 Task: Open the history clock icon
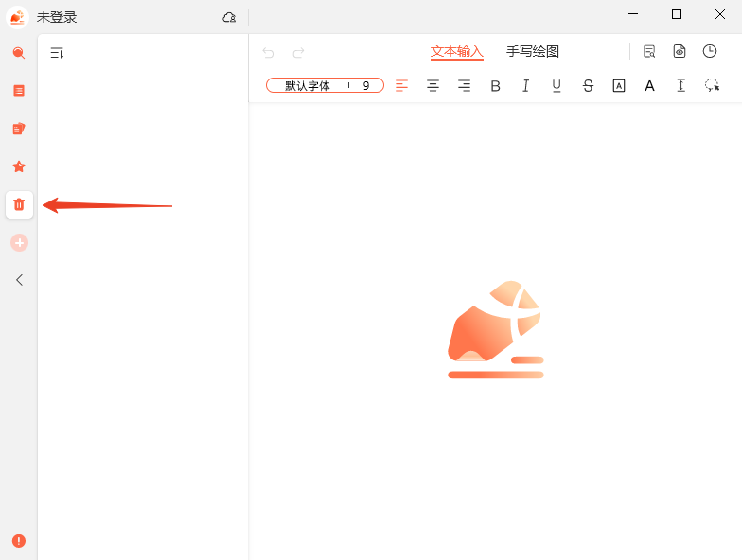[x=710, y=51]
